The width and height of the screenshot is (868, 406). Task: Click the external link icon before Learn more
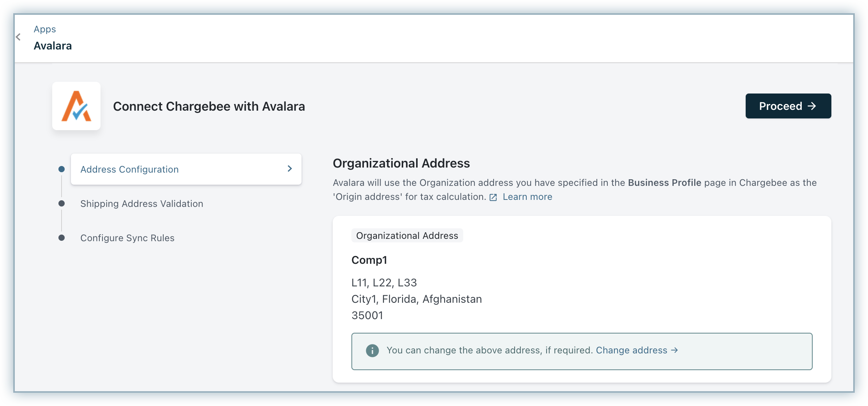point(493,197)
